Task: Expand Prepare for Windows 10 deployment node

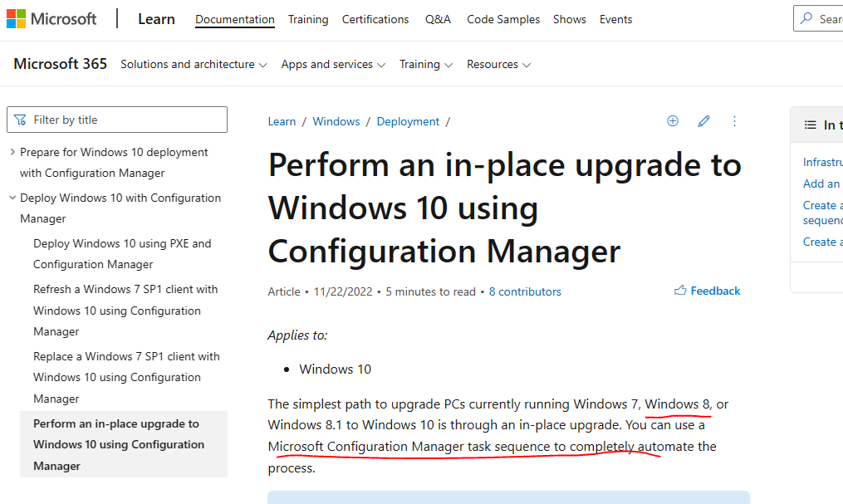Action: coord(12,152)
